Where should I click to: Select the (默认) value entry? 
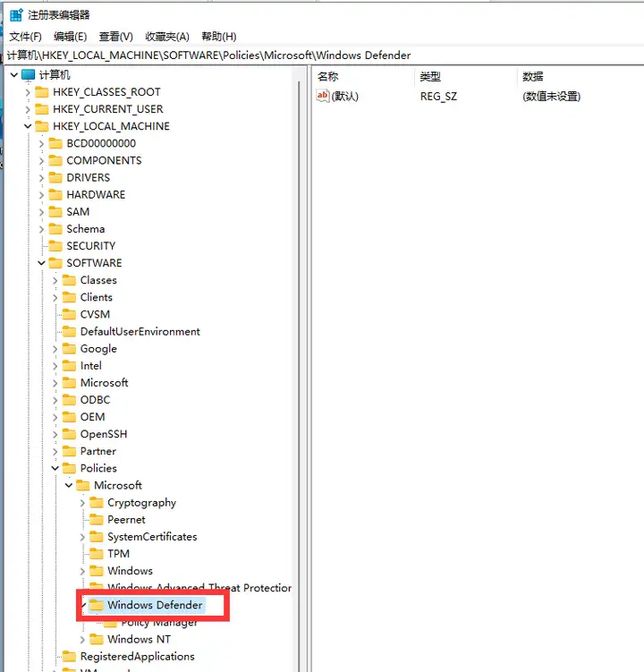click(345, 96)
